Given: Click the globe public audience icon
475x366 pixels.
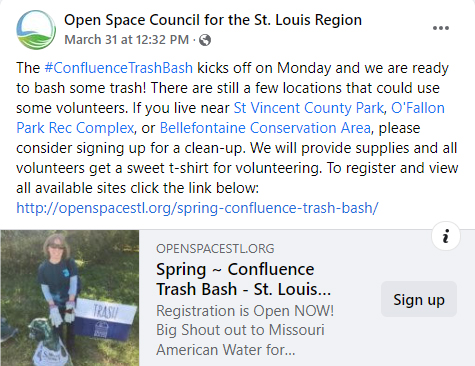Looking at the screenshot, I should (205, 40).
